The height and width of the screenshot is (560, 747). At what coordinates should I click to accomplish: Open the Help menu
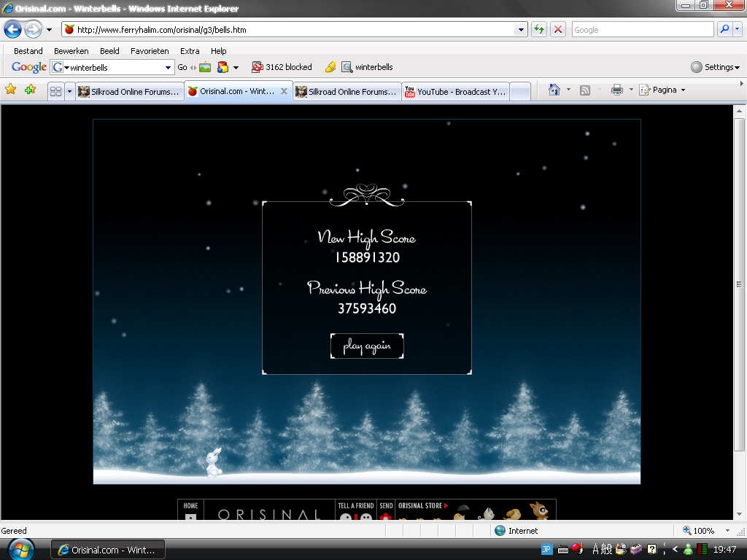(219, 51)
